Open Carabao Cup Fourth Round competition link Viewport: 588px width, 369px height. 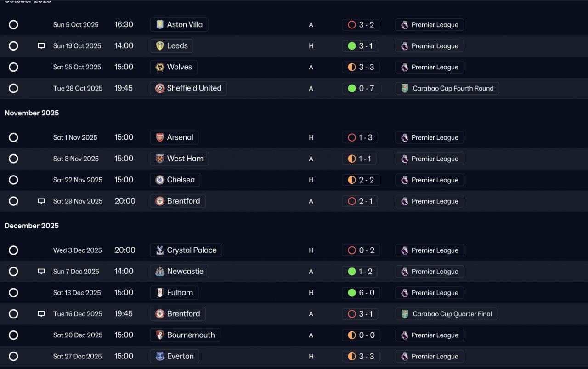click(447, 88)
